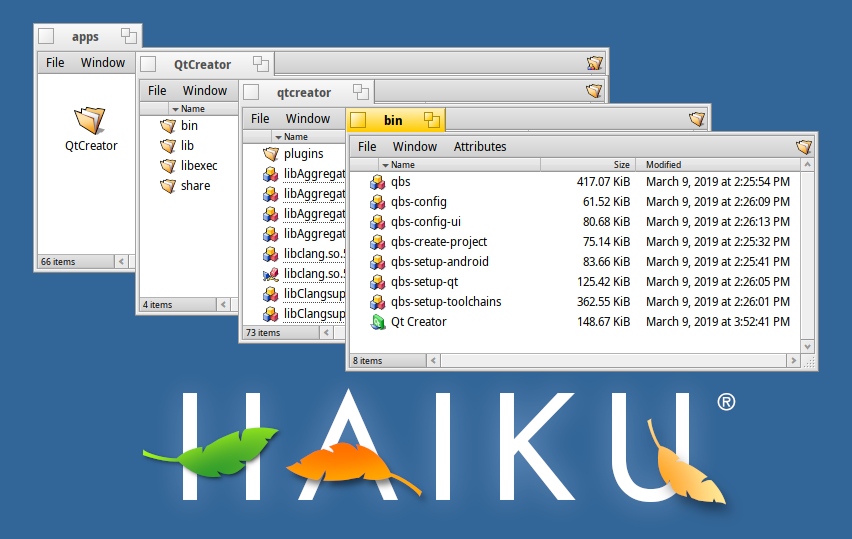Click the 'qtcreator' lowercase title tab label
This screenshot has width=852, height=539.
click(x=304, y=93)
